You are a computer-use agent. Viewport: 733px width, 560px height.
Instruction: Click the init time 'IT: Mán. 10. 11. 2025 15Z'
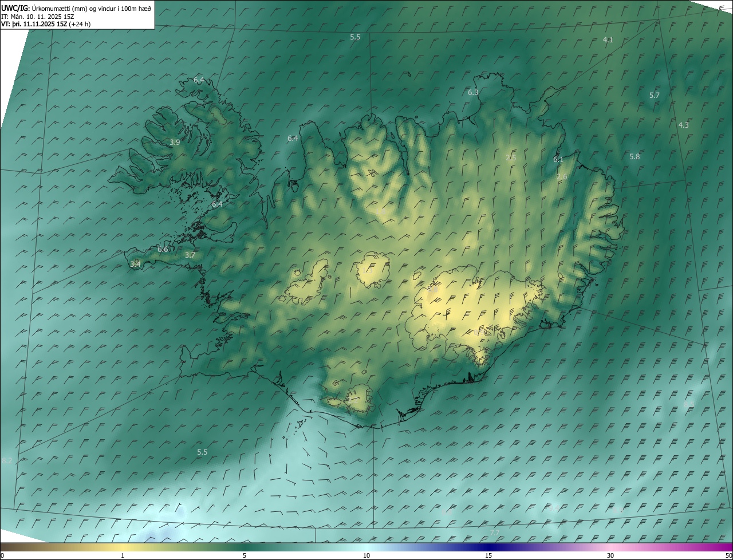[37, 16]
